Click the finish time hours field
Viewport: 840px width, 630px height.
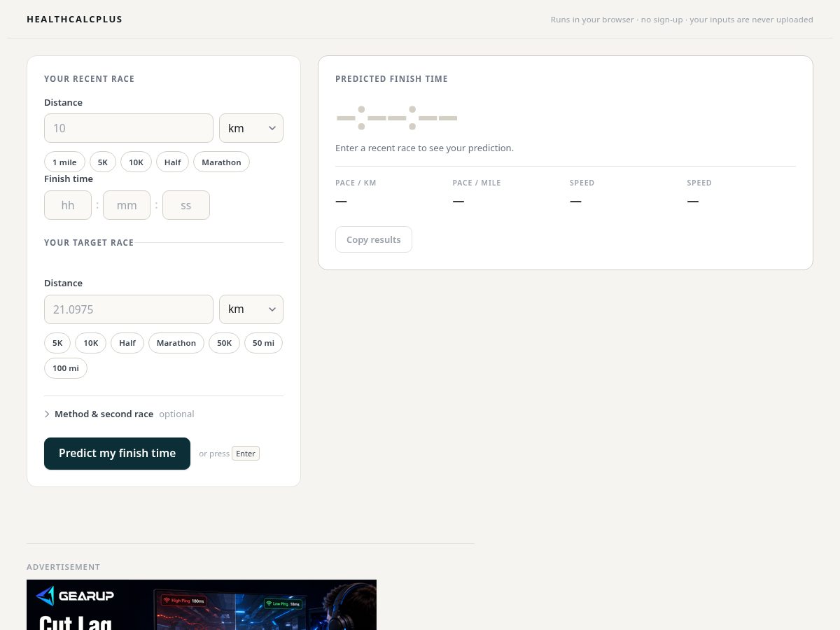coord(68,205)
